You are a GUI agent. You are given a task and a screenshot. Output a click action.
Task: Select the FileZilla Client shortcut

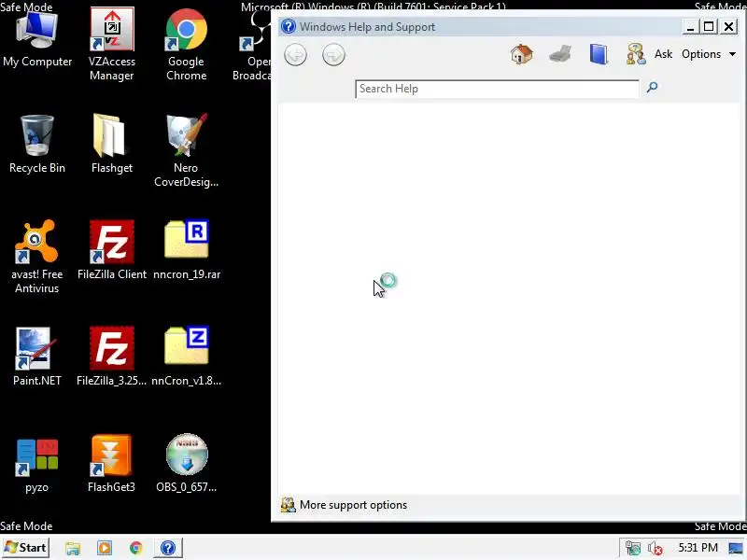coord(112,250)
